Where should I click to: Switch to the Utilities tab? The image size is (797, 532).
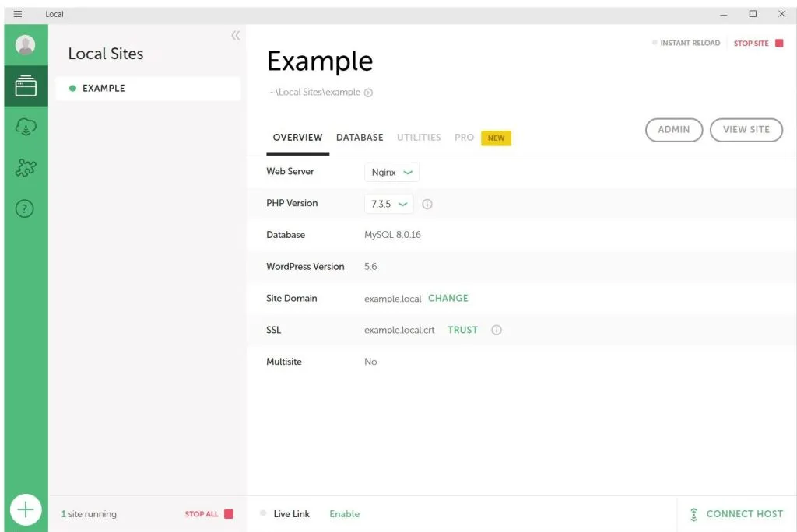click(x=419, y=138)
